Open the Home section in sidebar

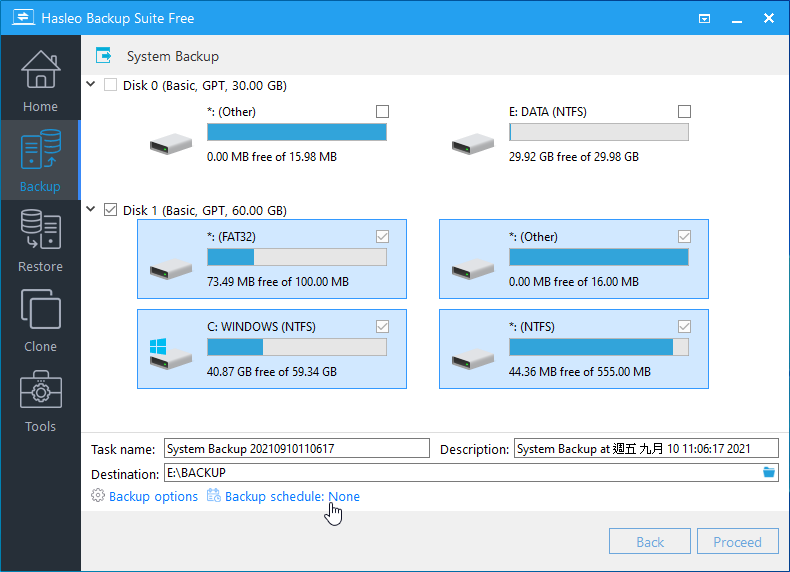(40, 80)
